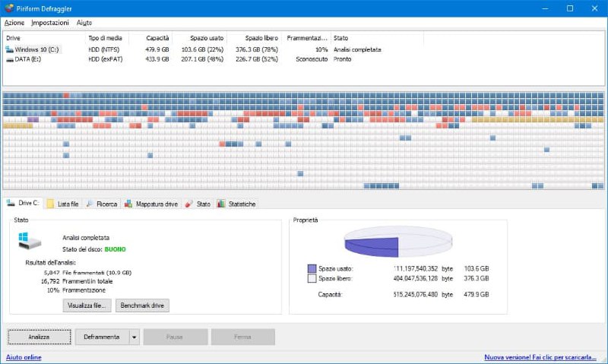Click the Nuova versione download link
608x364 pixels.
pos(540,357)
